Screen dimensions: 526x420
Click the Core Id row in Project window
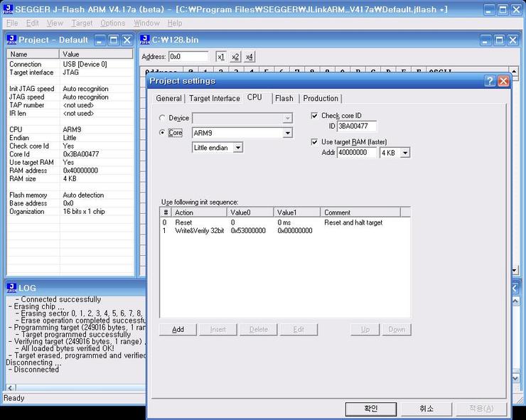pos(70,154)
